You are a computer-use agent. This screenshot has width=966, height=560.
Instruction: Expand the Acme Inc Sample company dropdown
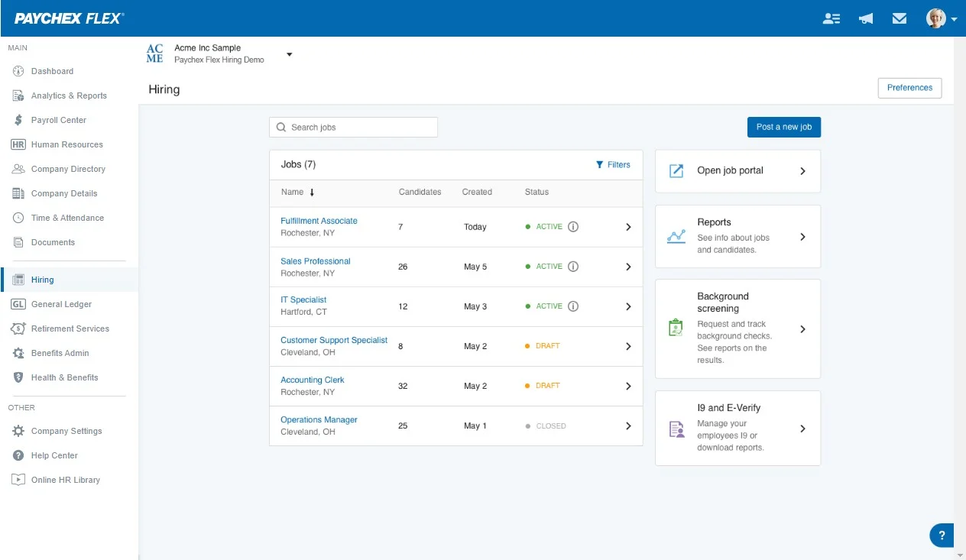coord(289,54)
